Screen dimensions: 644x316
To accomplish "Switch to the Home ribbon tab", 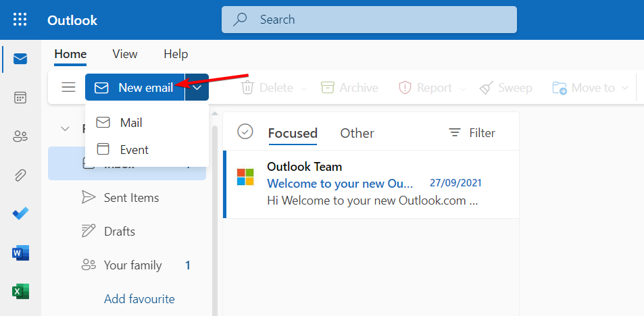I will point(70,54).
